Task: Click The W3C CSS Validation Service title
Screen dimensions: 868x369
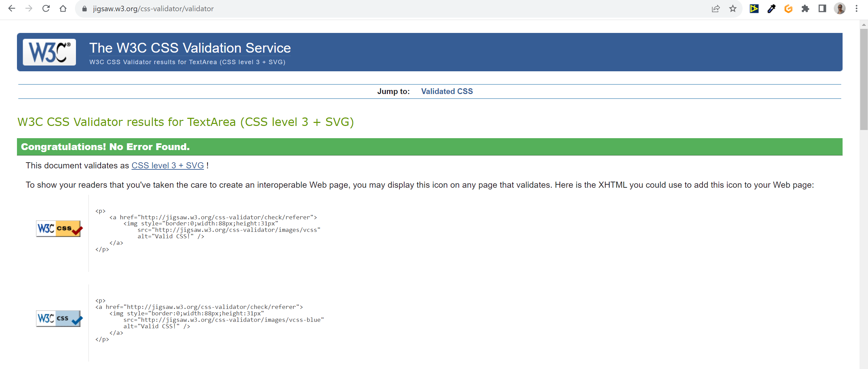Action: (x=190, y=48)
